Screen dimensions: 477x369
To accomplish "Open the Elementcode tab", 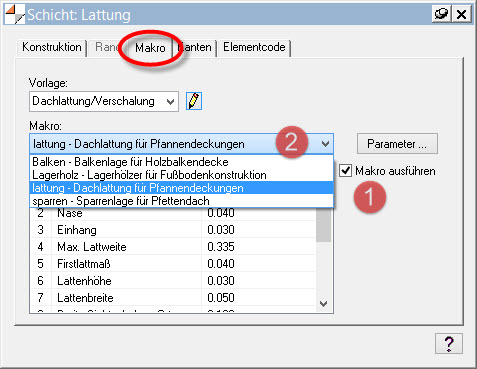I will 254,47.
